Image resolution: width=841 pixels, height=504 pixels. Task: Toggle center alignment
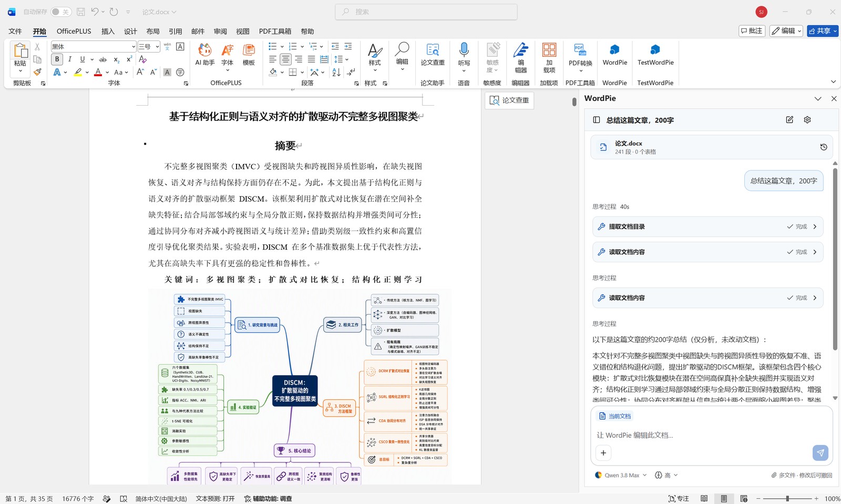pos(285,59)
